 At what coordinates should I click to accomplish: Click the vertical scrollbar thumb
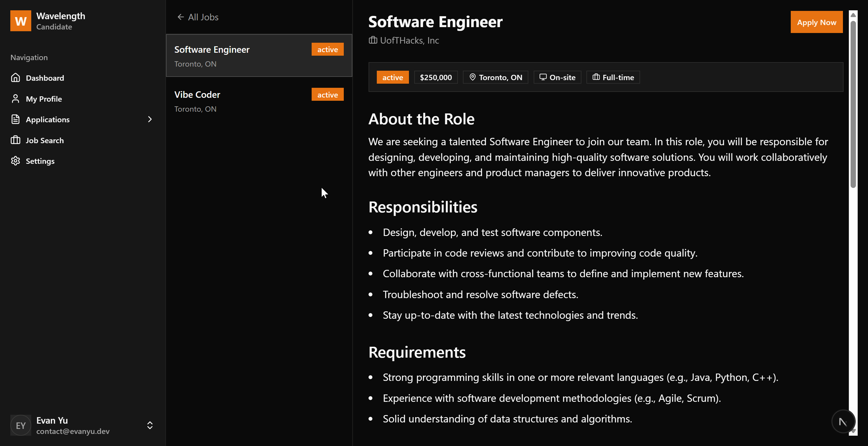853,104
